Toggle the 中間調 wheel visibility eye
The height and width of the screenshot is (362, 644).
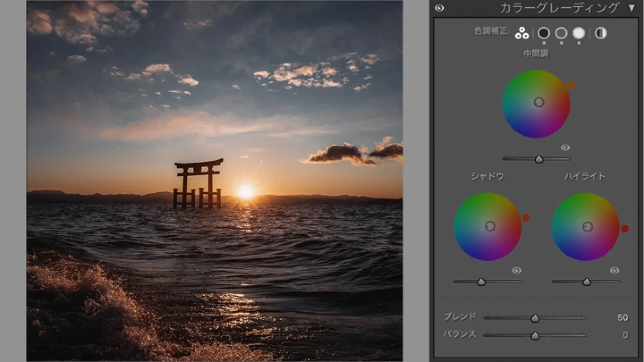point(565,147)
